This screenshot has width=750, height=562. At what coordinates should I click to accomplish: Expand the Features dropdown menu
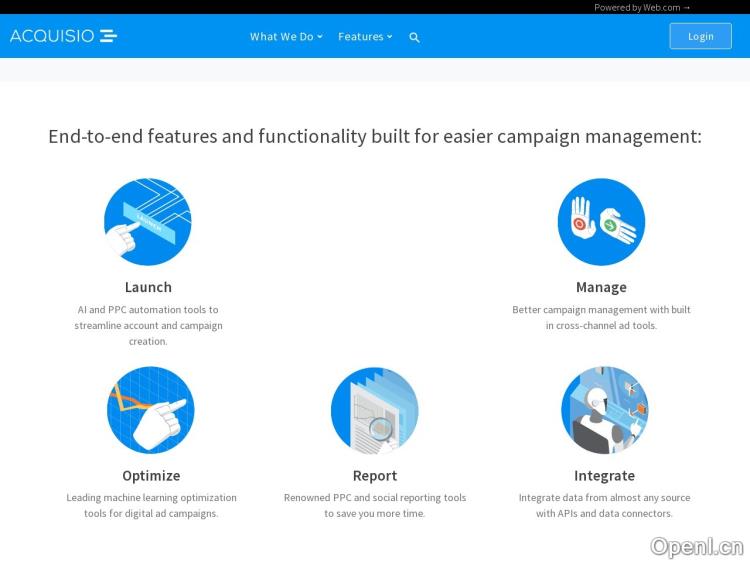coord(365,37)
